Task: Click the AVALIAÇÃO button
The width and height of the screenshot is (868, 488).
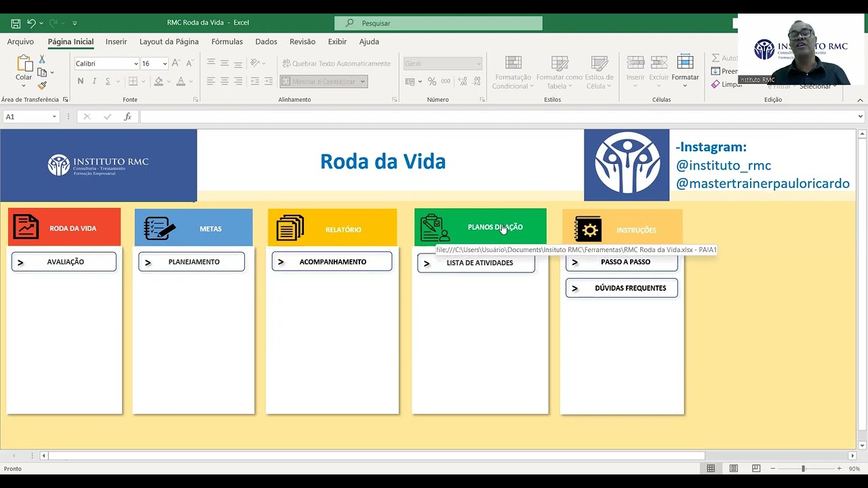Action: (64, 262)
